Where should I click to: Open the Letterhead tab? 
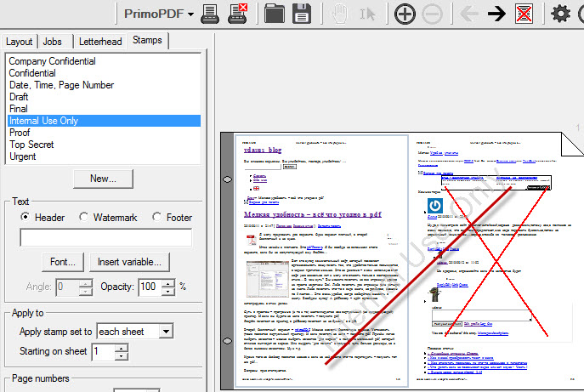(100, 42)
